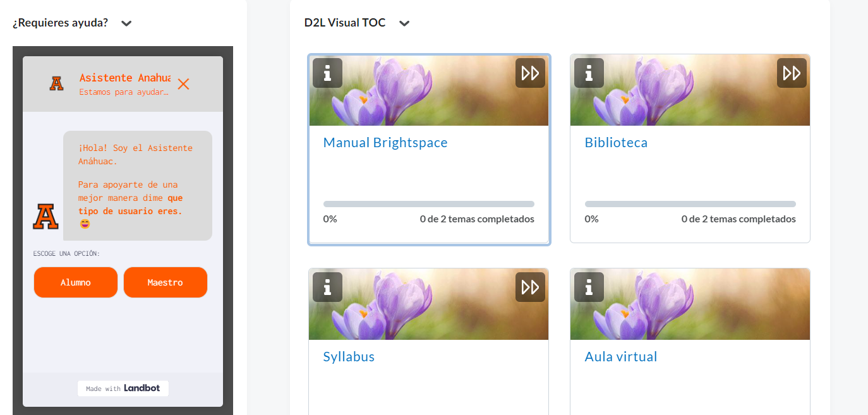Click fast-forward icon on Manual Brightspace card

[x=530, y=73]
